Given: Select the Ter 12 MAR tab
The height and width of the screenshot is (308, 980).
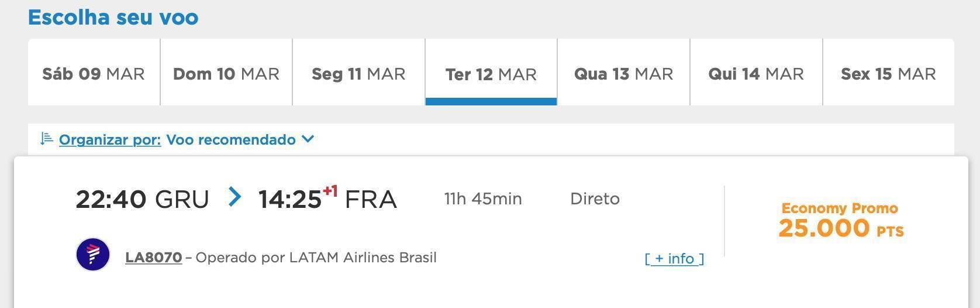Looking at the screenshot, I should (491, 73).
